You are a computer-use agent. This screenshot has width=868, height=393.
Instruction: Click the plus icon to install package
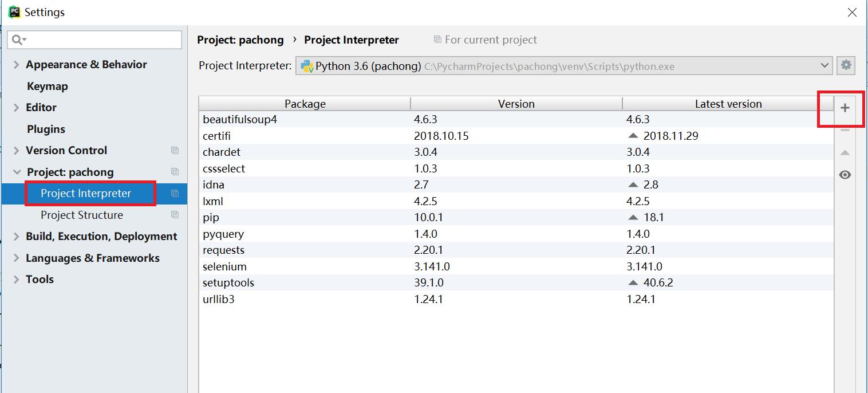click(845, 108)
